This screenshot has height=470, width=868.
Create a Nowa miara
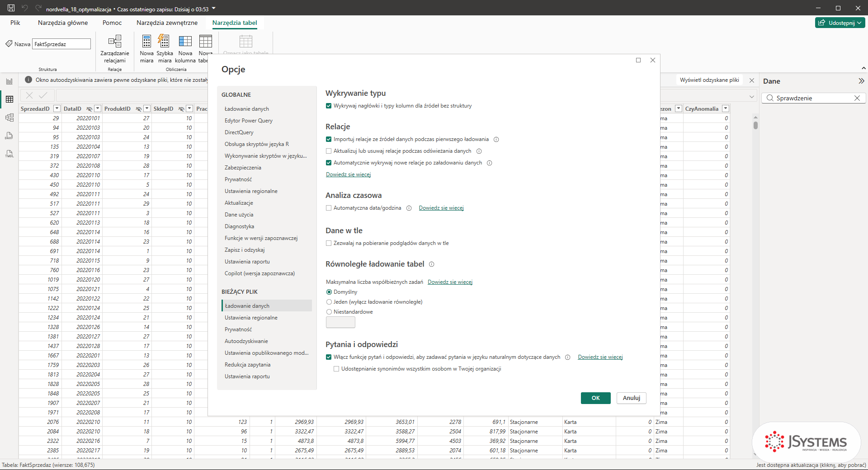(x=146, y=49)
